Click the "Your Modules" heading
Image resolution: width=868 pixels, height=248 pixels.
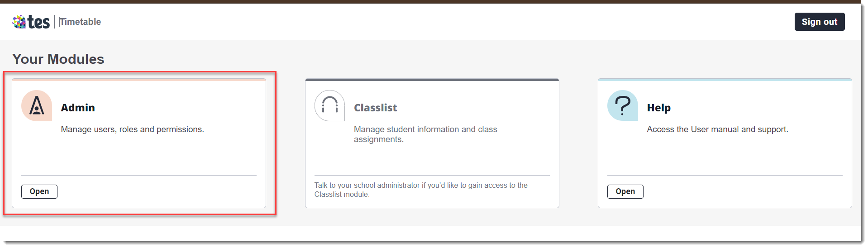pyautogui.click(x=58, y=59)
